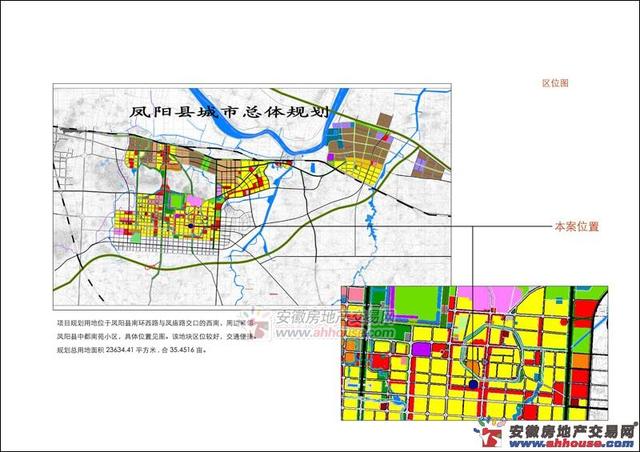Click the project description paragraph below the map
640x452 pixels.
click(160, 337)
